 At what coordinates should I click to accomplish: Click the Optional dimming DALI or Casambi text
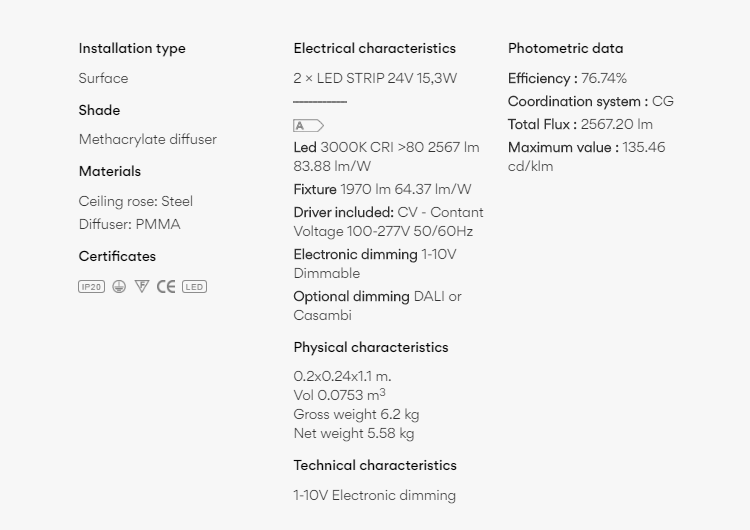pyautogui.click(x=377, y=306)
